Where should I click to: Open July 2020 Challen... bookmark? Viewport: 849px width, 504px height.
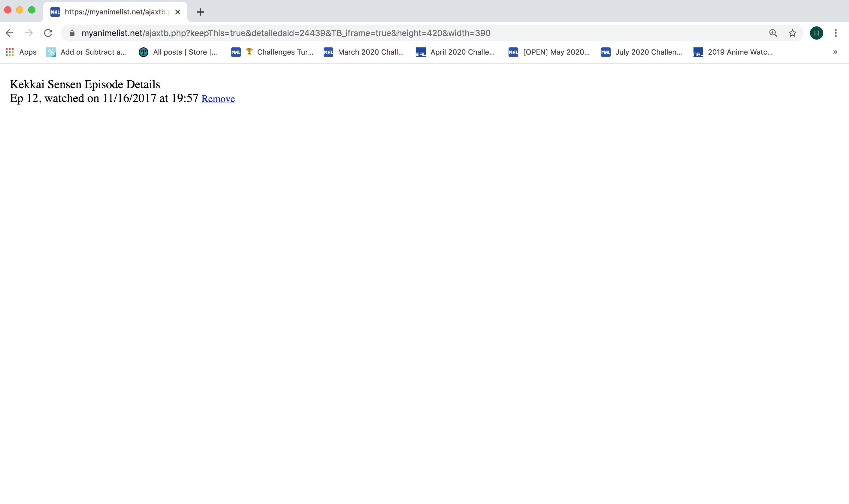click(641, 52)
